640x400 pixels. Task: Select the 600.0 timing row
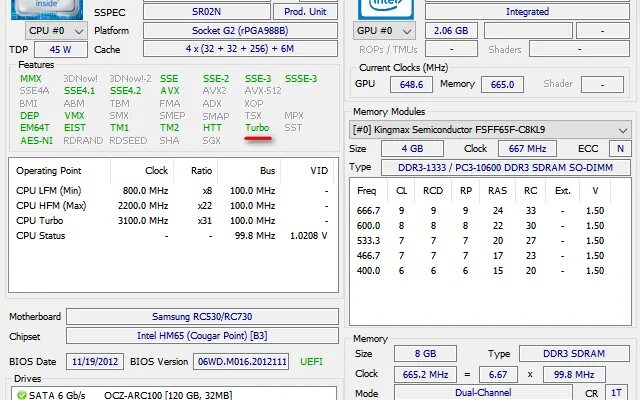(490, 226)
